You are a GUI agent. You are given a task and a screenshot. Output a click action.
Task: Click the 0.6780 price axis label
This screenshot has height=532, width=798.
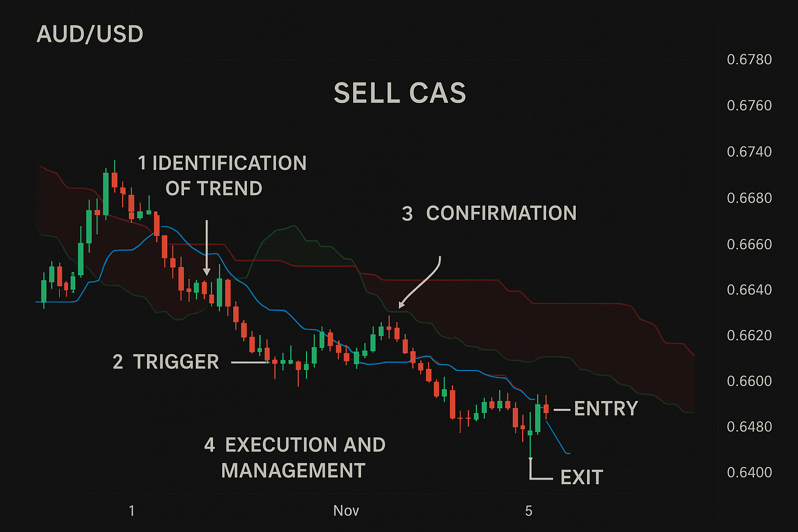coord(749,60)
